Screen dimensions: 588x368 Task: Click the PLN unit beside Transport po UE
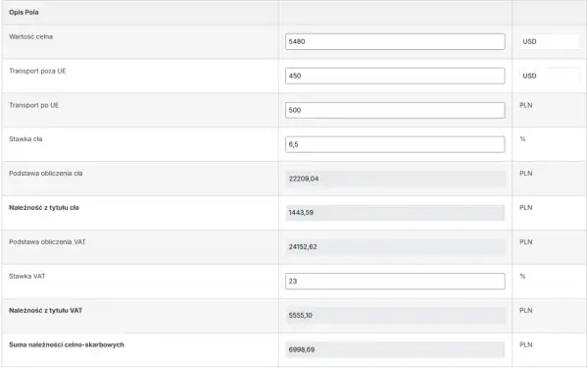pos(525,105)
